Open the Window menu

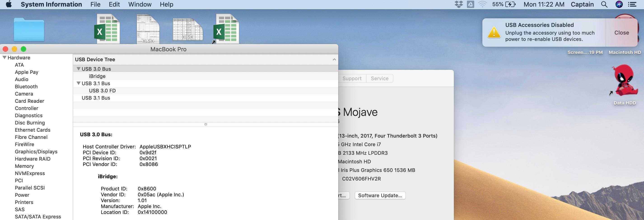pyautogui.click(x=140, y=4)
